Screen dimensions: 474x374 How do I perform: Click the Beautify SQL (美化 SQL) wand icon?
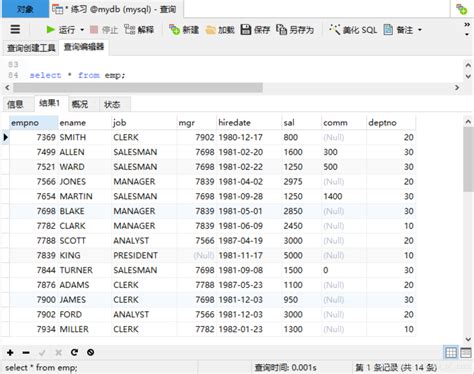(x=334, y=30)
